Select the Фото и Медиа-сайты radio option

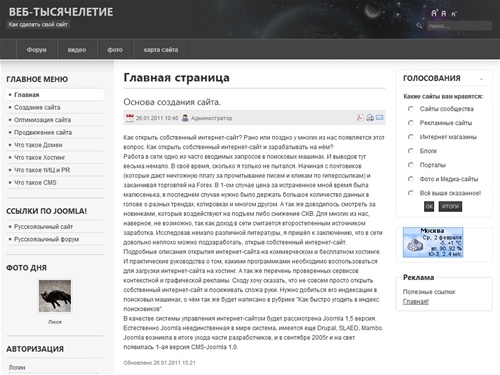coord(411,179)
